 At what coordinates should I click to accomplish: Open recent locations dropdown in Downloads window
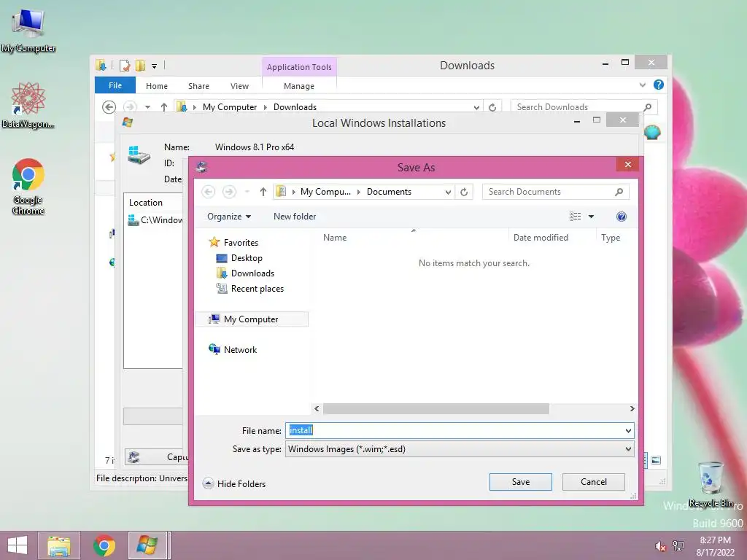pos(147,107)
